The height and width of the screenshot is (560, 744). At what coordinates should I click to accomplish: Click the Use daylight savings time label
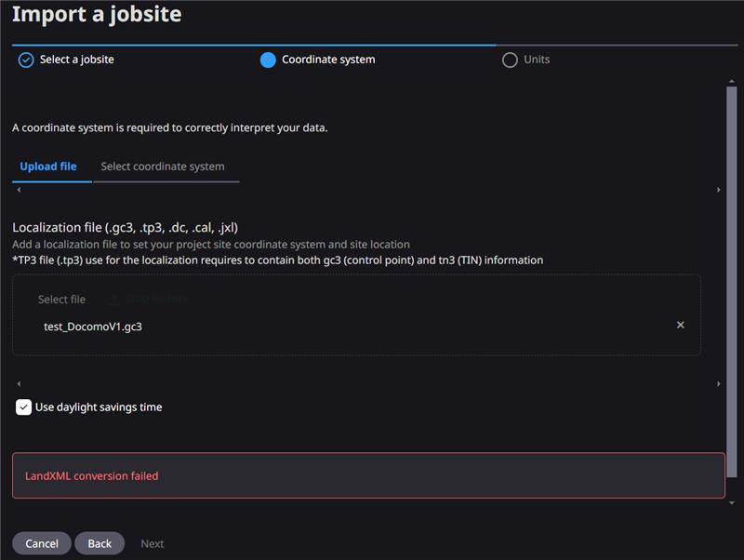coord(99,407)
